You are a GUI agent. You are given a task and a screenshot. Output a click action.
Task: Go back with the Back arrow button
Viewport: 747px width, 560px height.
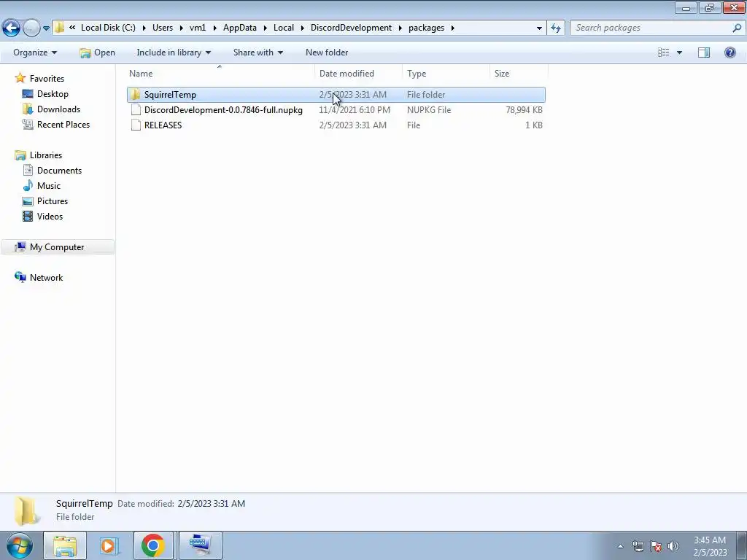[x=12, y=28]
